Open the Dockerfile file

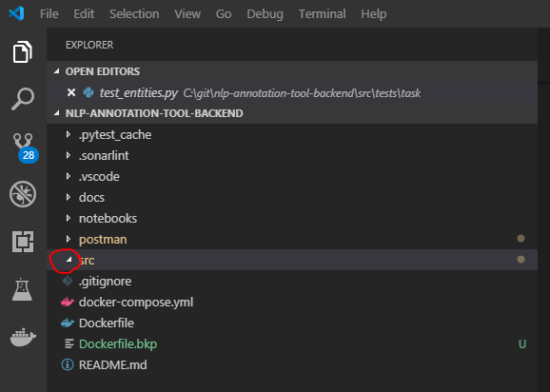(x=107, y=323)
